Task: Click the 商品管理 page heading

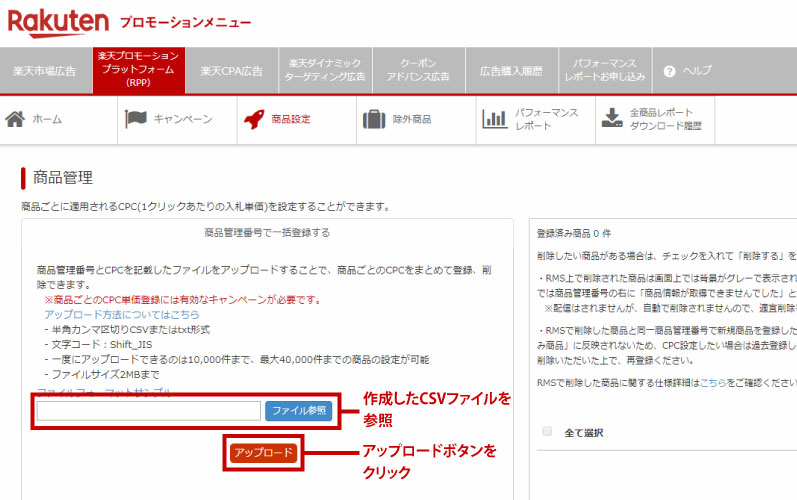Action: tap(63, 177)
